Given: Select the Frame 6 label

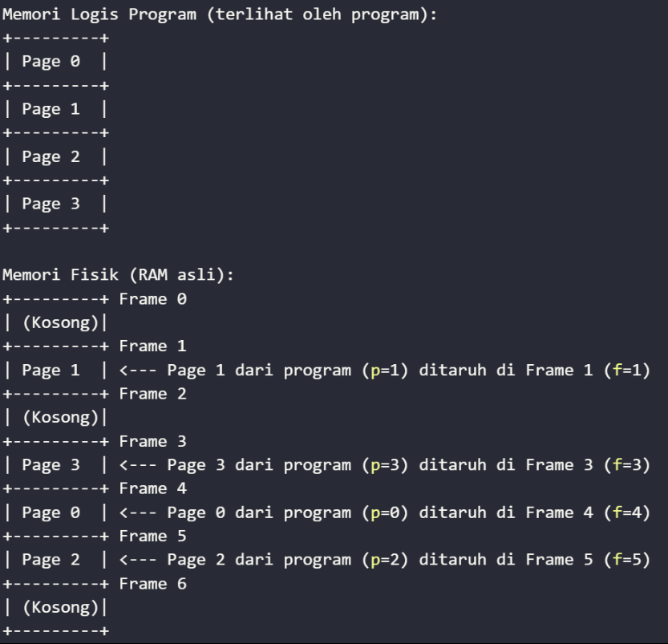Looking at the screenshot, I should click(x=152, y=584).
